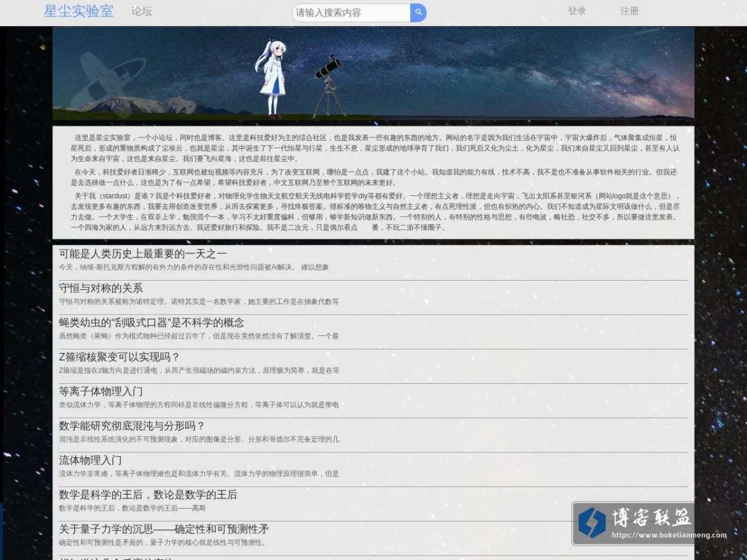Open the 登录 login link

click(x=577, y=11)
